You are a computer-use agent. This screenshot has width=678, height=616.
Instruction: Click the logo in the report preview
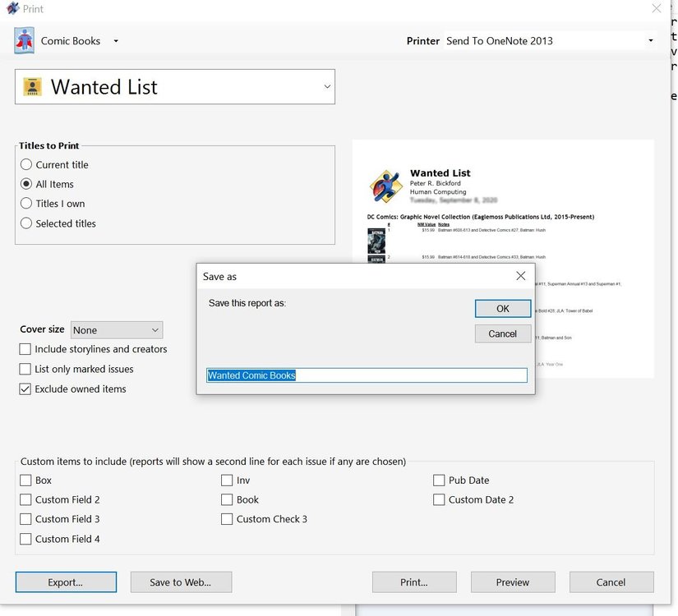coord(385,187)
